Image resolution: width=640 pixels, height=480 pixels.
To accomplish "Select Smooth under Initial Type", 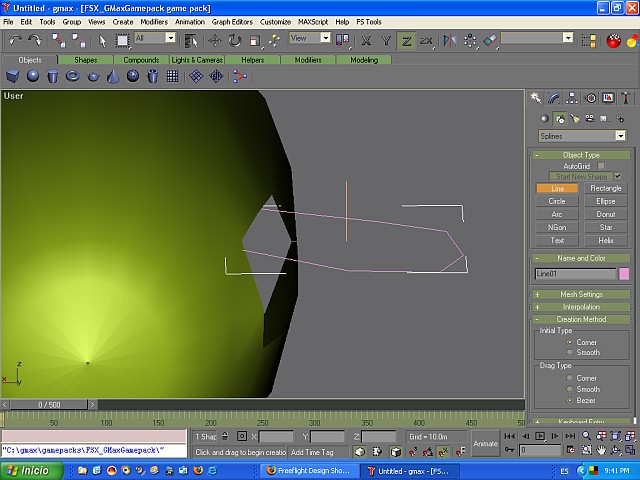I will [x=569, y=352].
